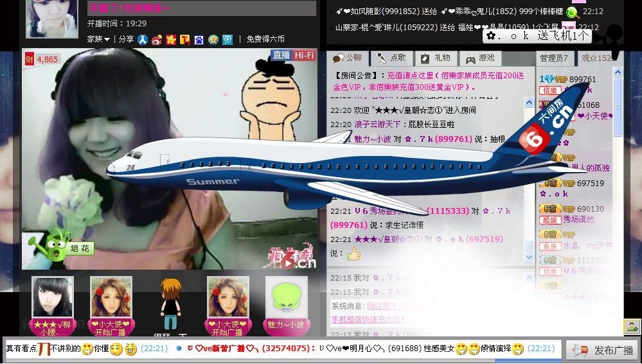The image size is (642, 364).
Task: Share via gold star badge icon
Action: [213, 39]
